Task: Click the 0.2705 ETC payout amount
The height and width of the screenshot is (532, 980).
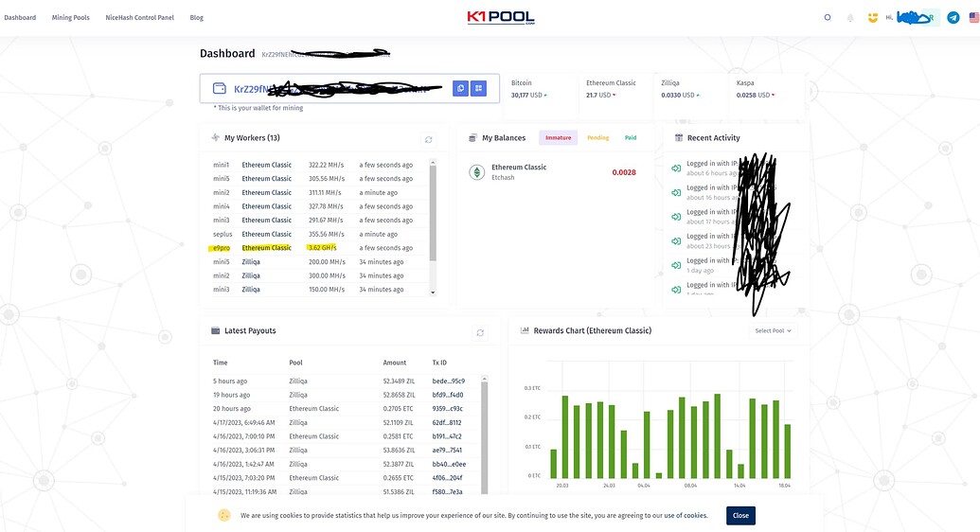Action: [x=398, y=408]
